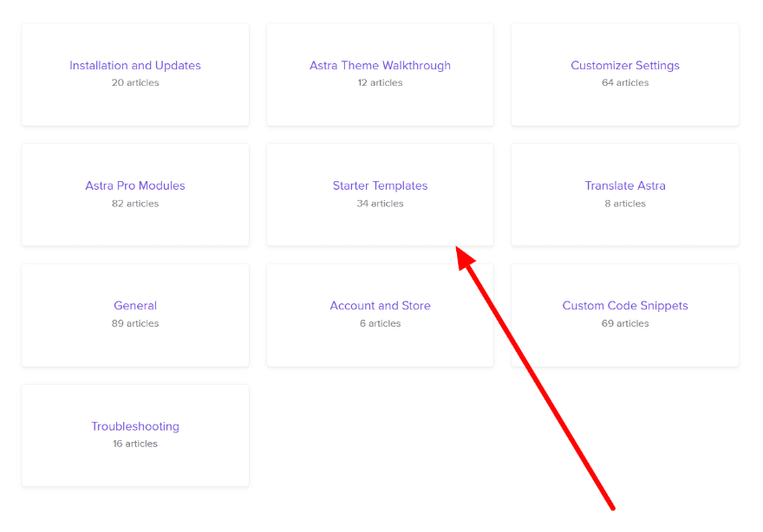Open the Starter Templates category

[380, 185]
